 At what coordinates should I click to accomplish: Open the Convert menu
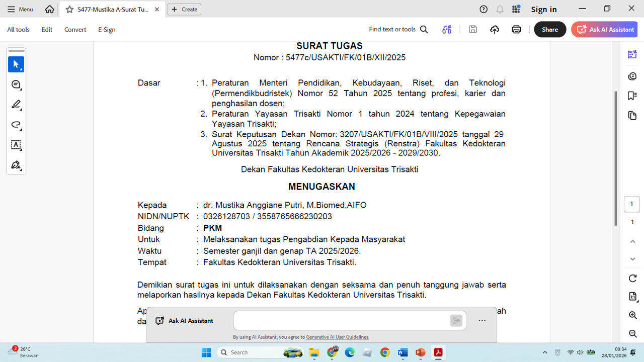pyautogui.click(x=75, y=30)
